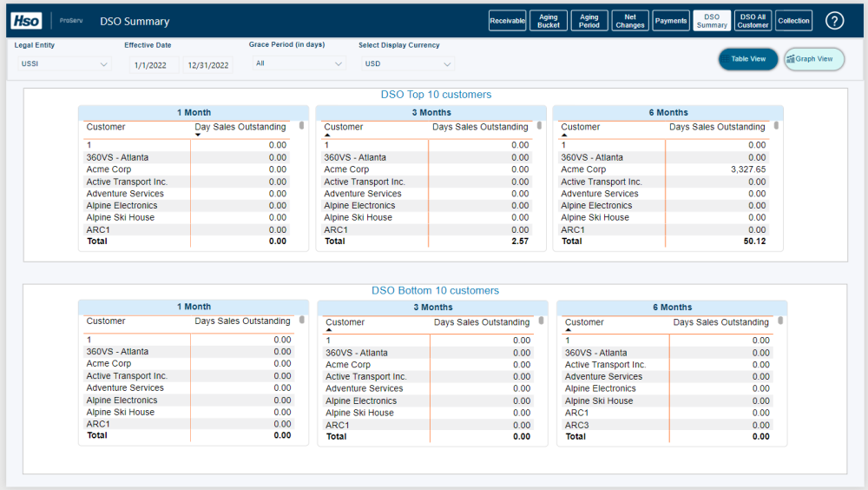This screenshot has height=490, width=868.
Task: Open the Grace Period dropdown
Action: tap(299, 63)
